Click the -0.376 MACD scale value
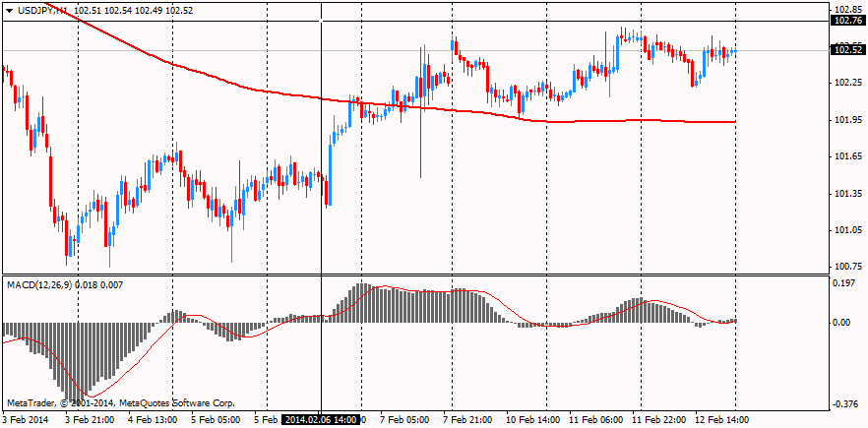This screenshot has width=868, height=428. [x=843, y=404]
